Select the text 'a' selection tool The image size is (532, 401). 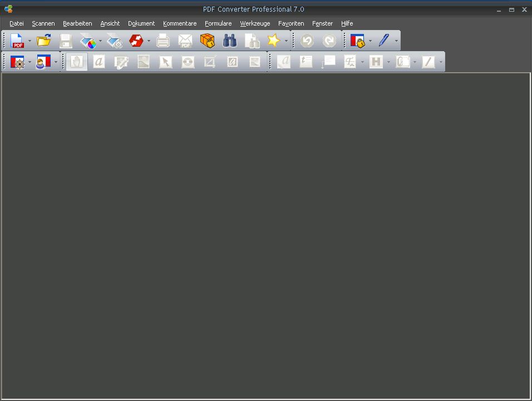click(98, 62)
